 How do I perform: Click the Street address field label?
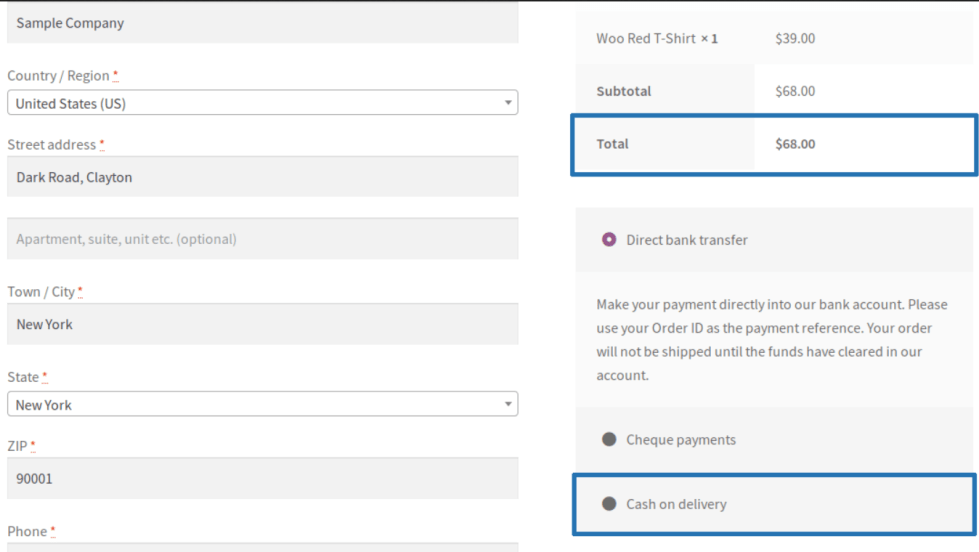click(52, 145)
